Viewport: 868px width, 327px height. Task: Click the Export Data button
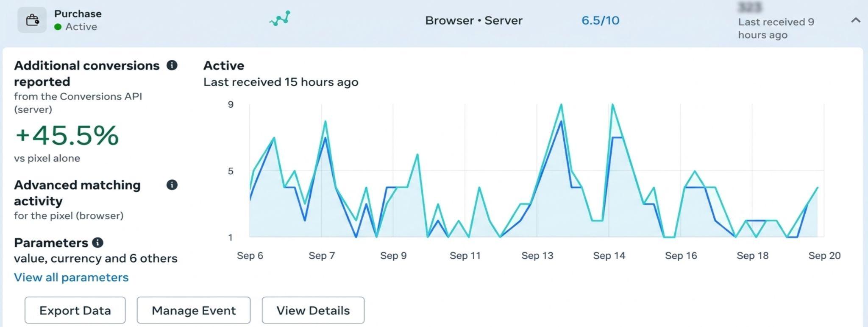click(x=75, y=310)
